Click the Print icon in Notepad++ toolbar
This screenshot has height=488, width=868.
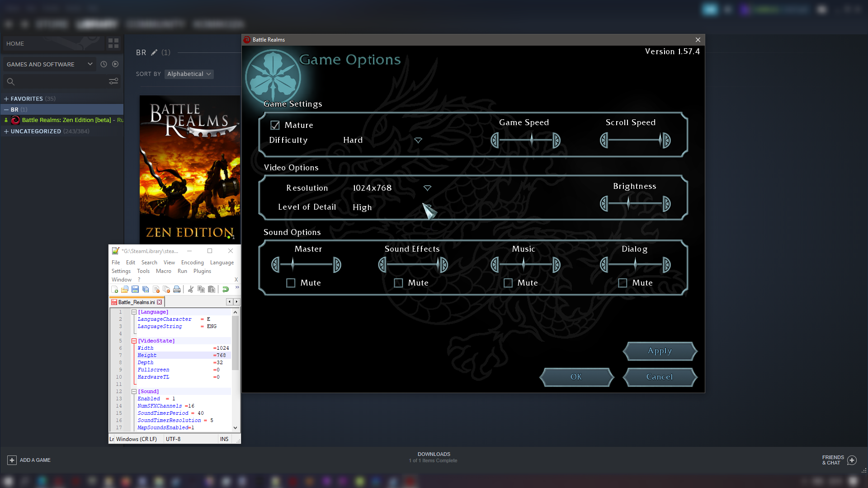pyautogui.click(x=177, y=289)
